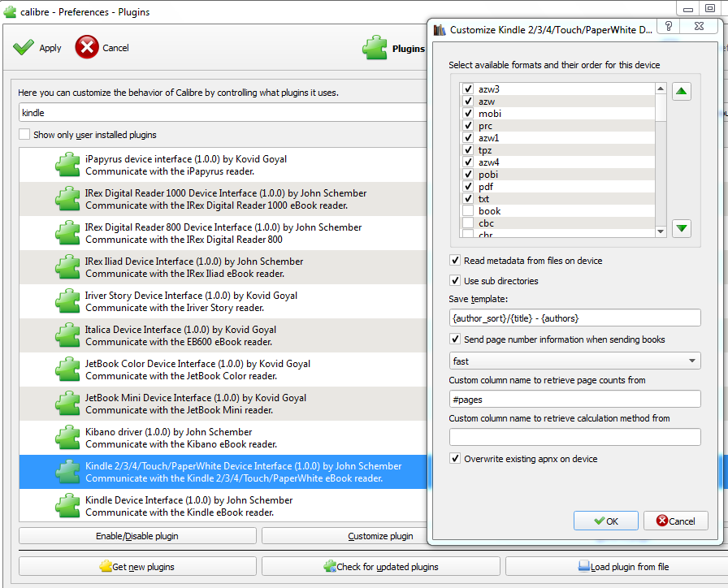Uncheck the azw3 format checkbox
This screenshot has width=728, height=588.
[x=467, y=89]
